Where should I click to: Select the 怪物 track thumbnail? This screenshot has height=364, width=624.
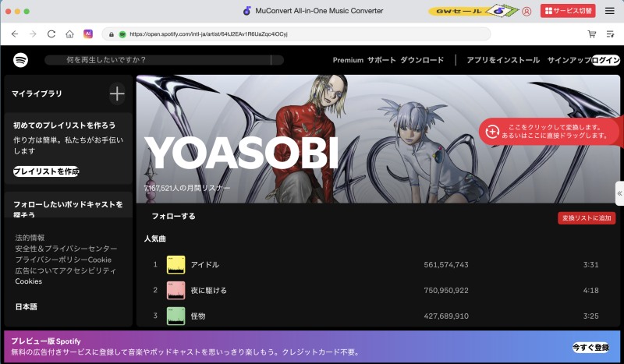(176, 316)
